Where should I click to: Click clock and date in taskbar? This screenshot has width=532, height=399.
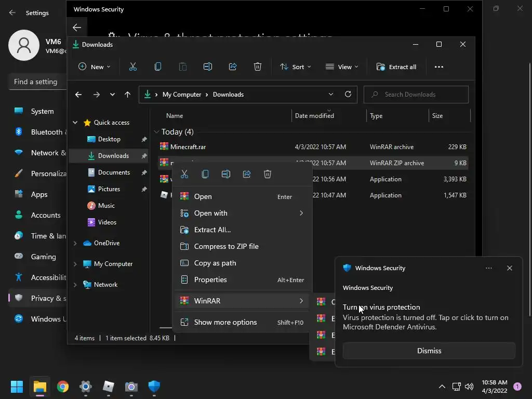pos(495,387)
